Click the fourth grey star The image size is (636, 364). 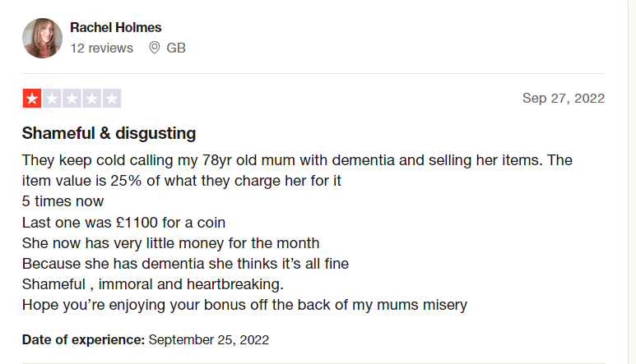[x=91, y=99]
